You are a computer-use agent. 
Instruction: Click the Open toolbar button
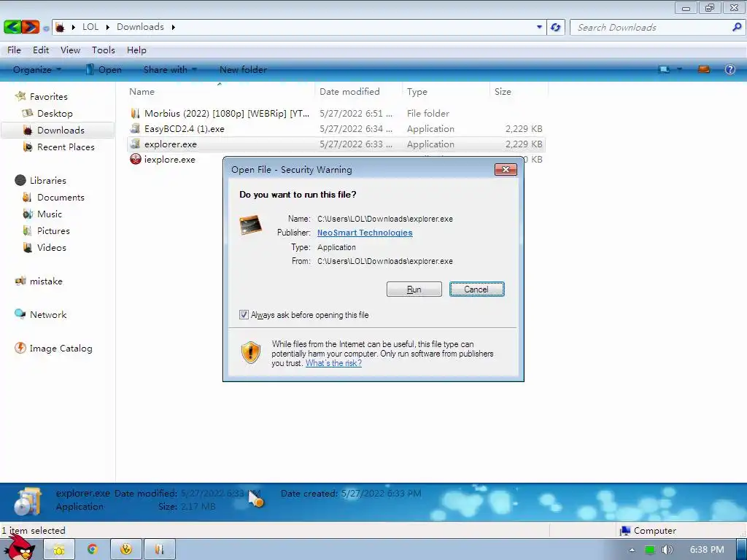(x=104, y=69)
